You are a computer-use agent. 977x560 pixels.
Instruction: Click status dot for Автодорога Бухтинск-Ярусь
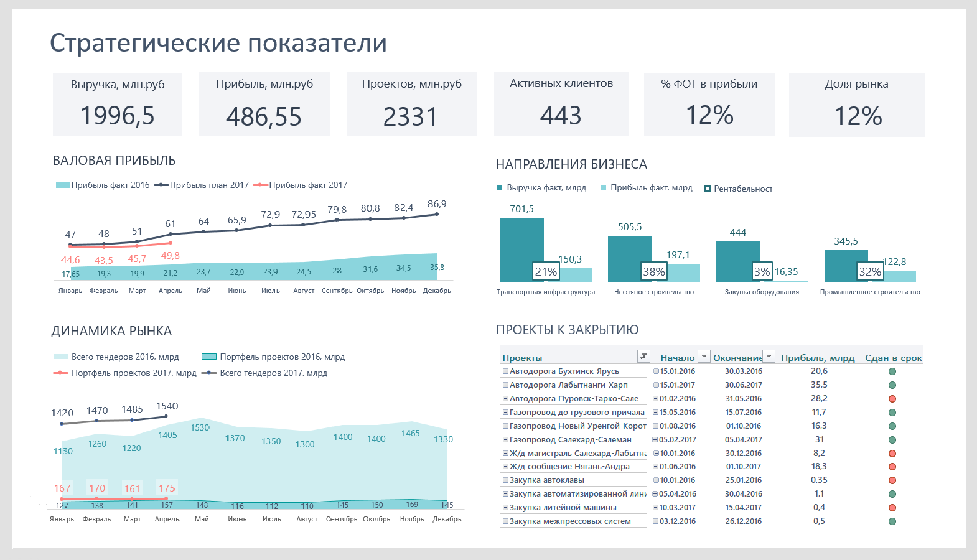(892, 371)
